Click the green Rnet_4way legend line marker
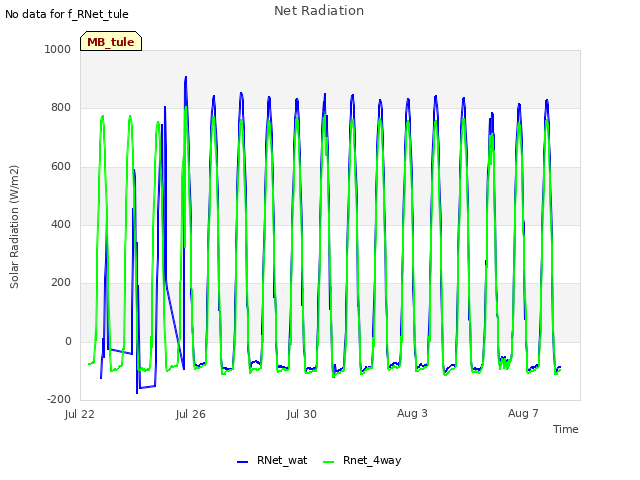 328,462
